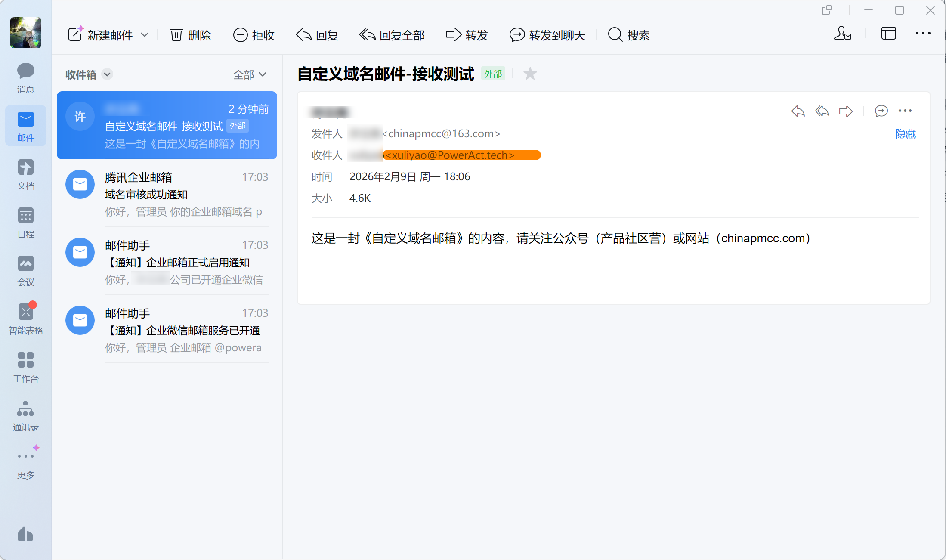
Task: Open the Calendar (日程) sidebar icon
Action: pyautogui.click(x=25, y=222)
